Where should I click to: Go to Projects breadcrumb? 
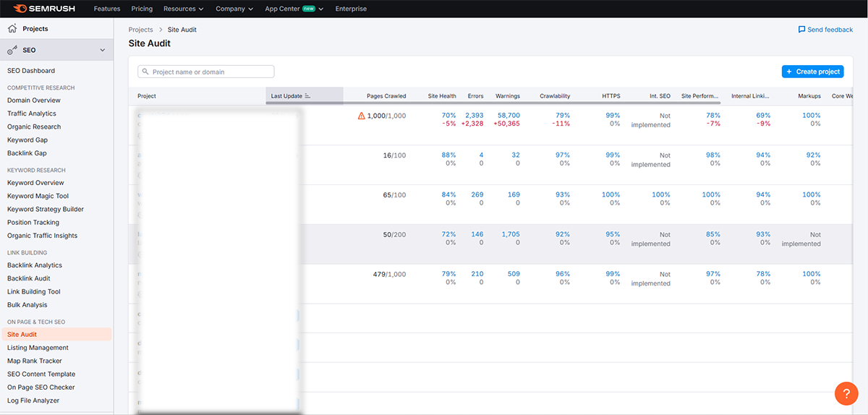point(140,30)
